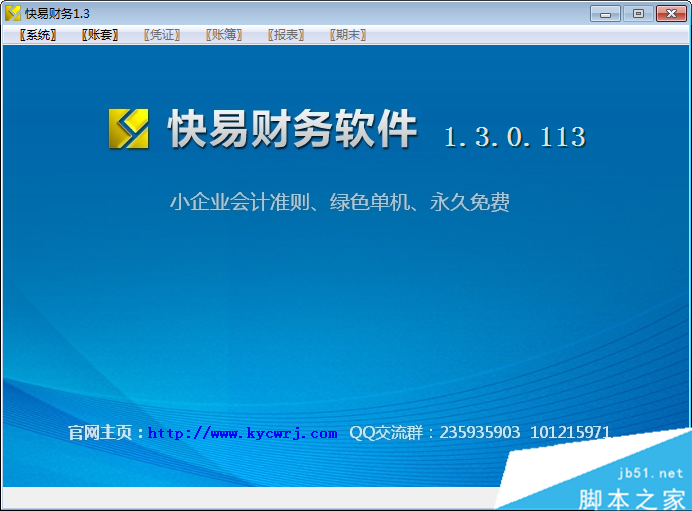Open the 【账簿】 menu
This screenshot has width=692, height=511.
pyautogui.click(x=224, y=35)
